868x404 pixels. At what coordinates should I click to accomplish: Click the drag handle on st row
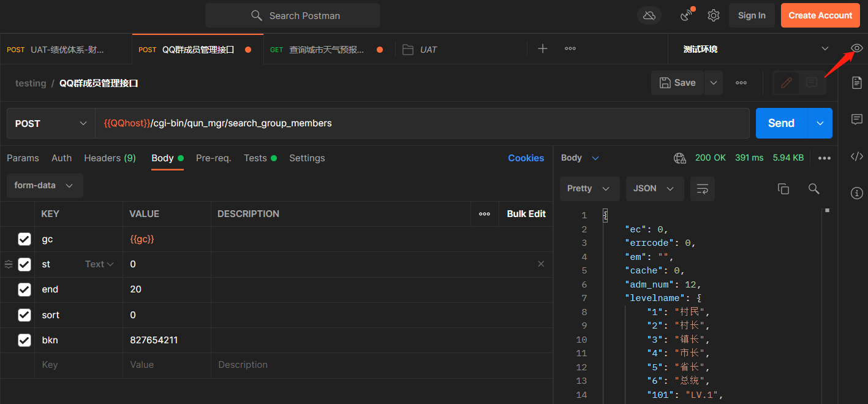pos(9,264)
